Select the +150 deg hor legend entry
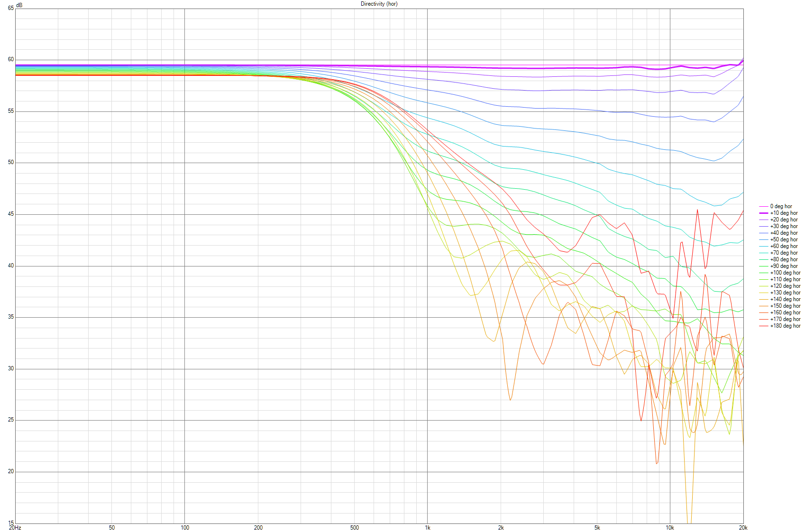Screen dimensions: 805x532 coord(780,306)
